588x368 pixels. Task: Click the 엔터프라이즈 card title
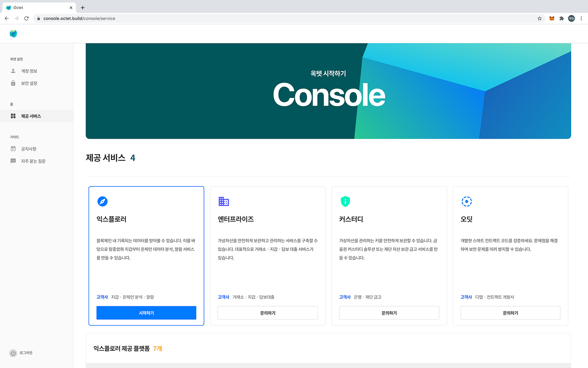click(236, 219)
